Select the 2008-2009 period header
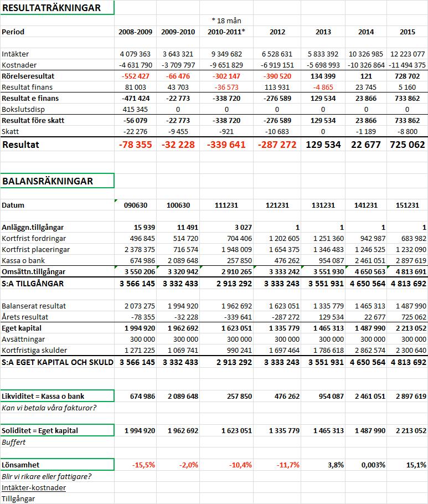 135,32
